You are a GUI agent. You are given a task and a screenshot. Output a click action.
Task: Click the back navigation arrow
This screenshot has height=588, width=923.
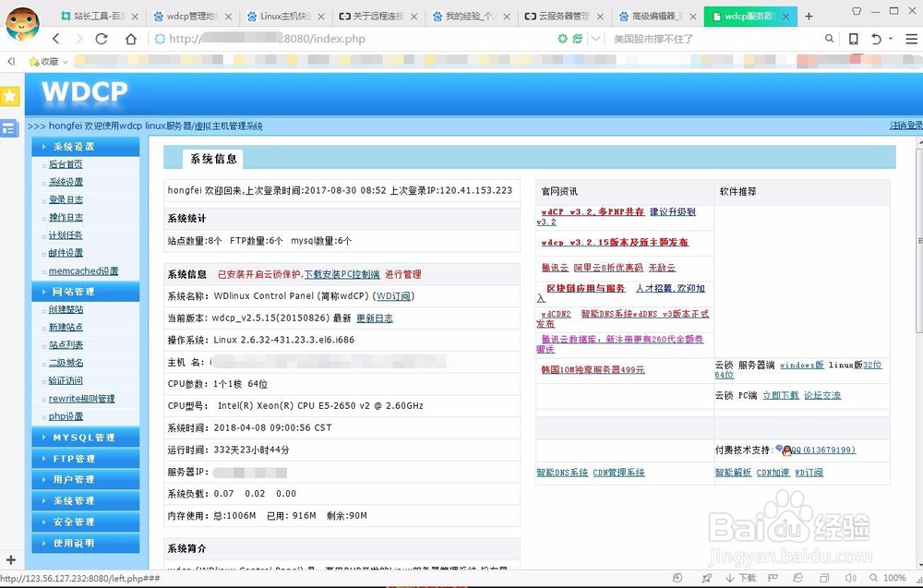[x=55, y=39]
